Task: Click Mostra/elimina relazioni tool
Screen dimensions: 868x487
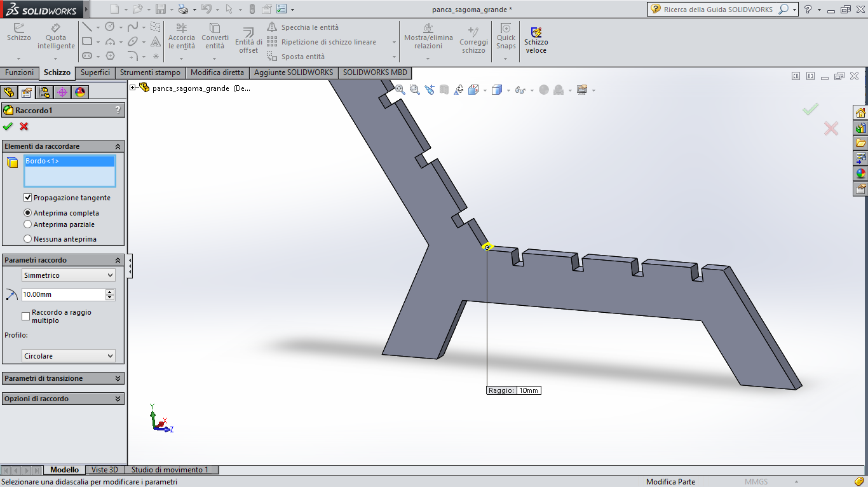Action: (428, 36)
